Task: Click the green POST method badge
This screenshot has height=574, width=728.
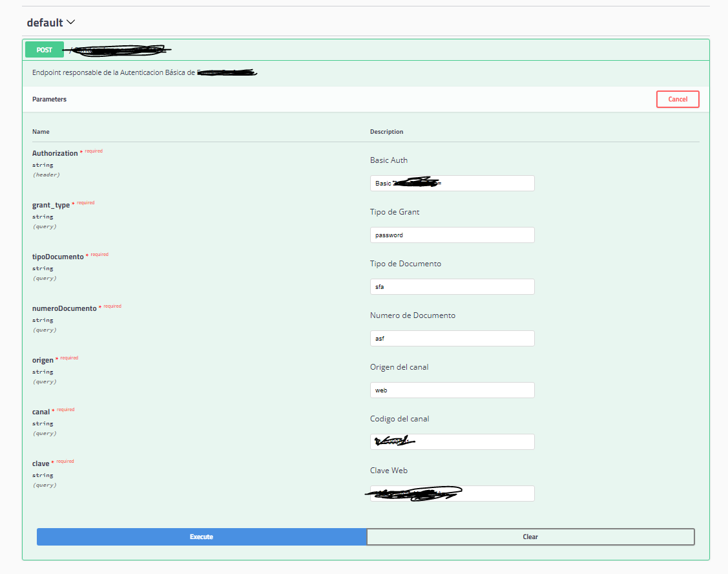Action: 44,49
